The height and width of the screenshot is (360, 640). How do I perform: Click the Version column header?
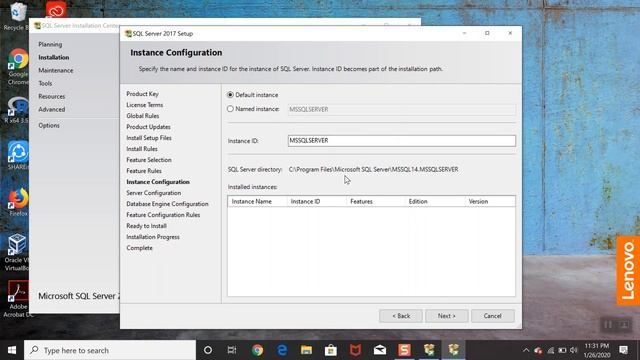click(x=490, y=201)
